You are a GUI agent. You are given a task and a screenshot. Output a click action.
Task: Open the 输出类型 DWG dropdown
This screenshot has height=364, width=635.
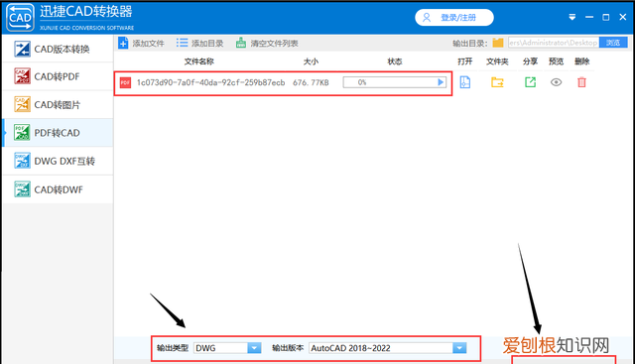(x=227, y=348)
